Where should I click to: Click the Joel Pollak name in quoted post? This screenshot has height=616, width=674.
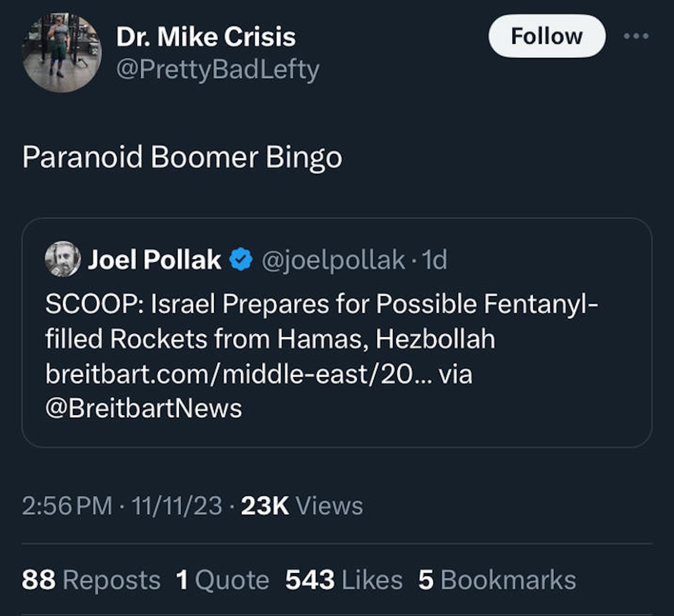click(x=154, y=260)
